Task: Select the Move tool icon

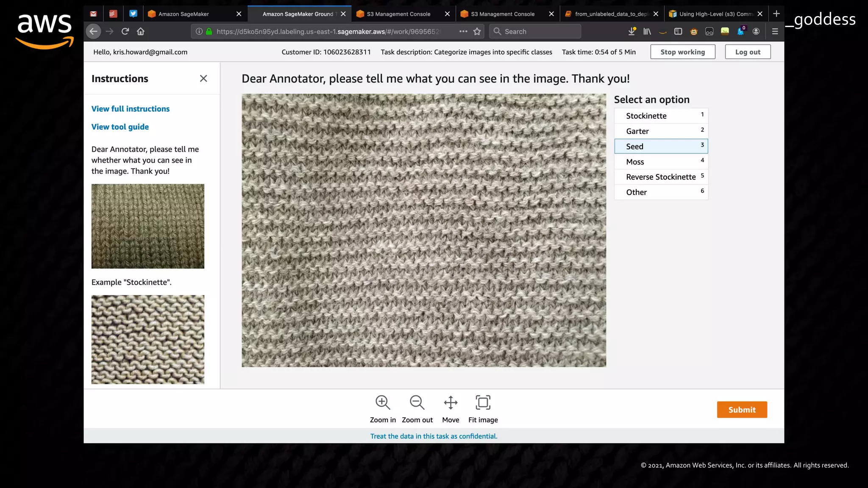Action: click(x=451, y=402)
